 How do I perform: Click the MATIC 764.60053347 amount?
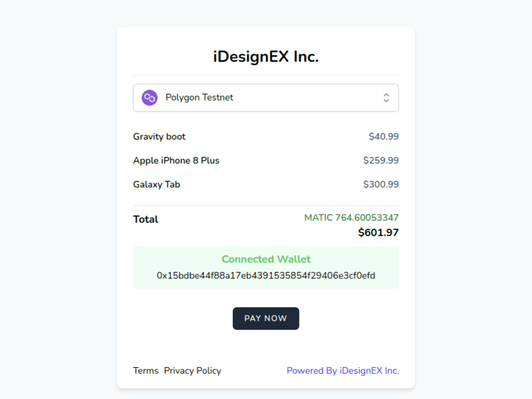(351, 218)
